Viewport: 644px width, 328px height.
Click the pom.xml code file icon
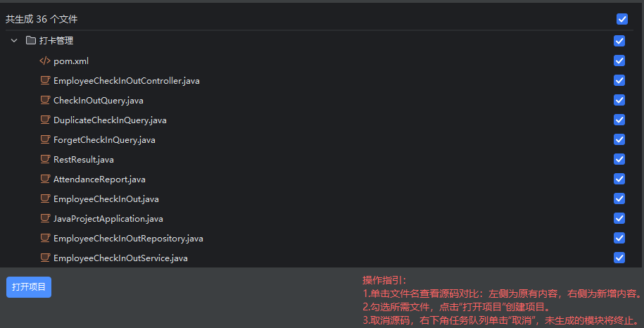click(45, 61)
